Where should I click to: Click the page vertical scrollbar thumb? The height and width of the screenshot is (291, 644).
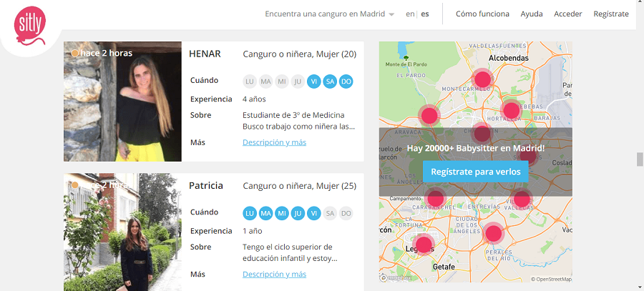640,159
